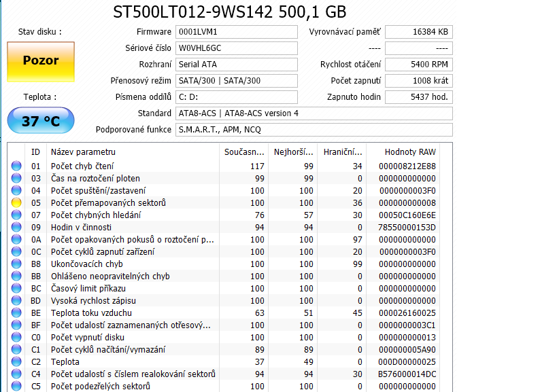Click the disk title ST500LT012-9WS142 500,1 GB
Viewport: 557px width, 392px height.
229,12
